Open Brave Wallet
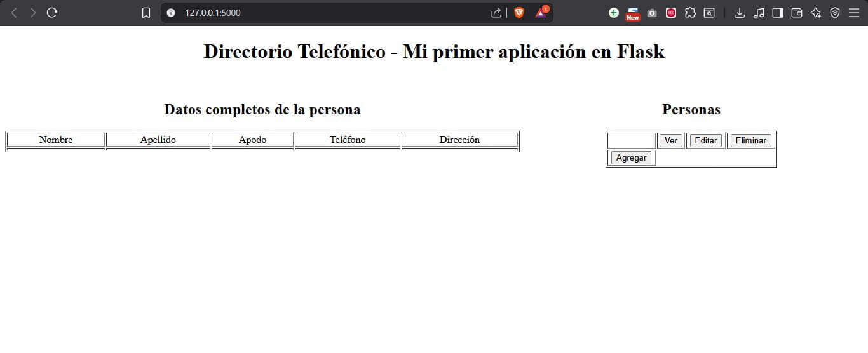 coord(797,13)
